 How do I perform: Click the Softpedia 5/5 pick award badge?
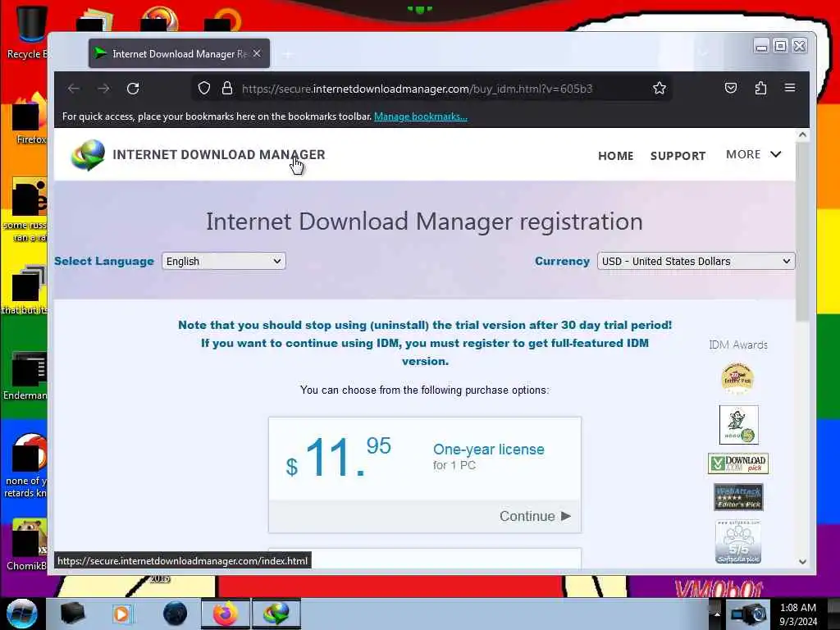[738, 541]
